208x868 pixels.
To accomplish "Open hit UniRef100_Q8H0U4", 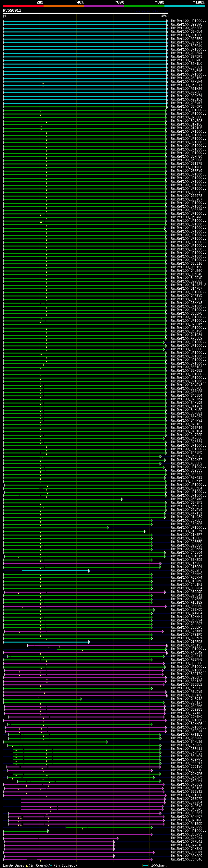I will (x=187, y=32).
